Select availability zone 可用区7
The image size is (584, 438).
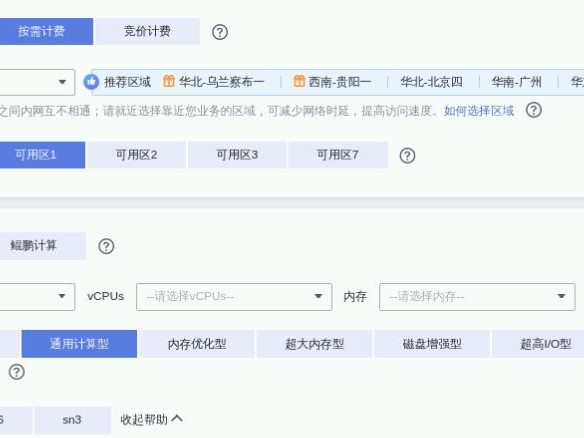pos(338,155)
